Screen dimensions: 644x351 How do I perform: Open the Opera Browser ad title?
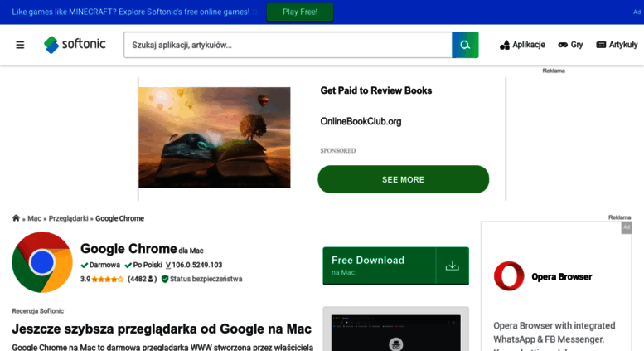[561, 277]
